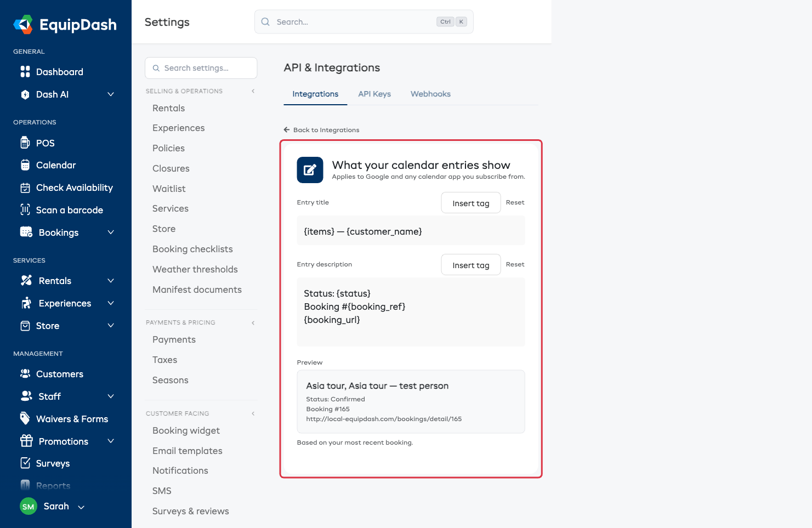Click the Staff sidebar icon
This screenshot has height=528, width=812.
[26, 396]
